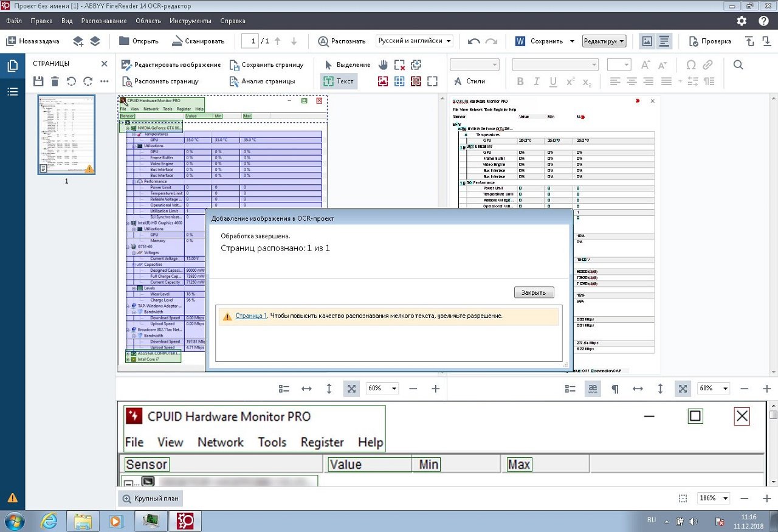Toggle non-printing characters pilcrow button

click(615, 389)
